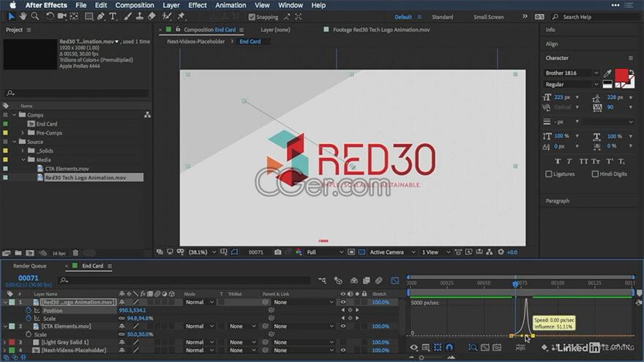Switch to the Render Queue tab
Image resolution: width=644 pixels, height=362 pixels.
[x=29, y=266]
